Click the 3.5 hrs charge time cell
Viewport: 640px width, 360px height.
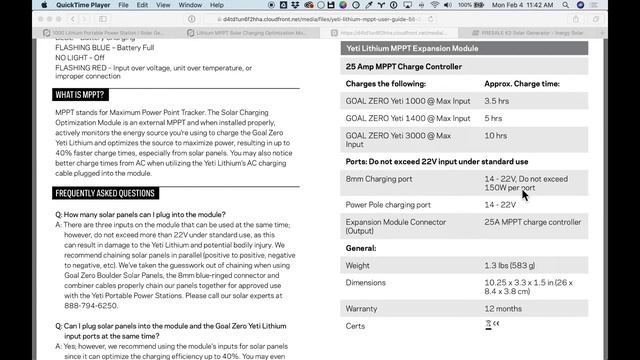(x=496, y=101)
